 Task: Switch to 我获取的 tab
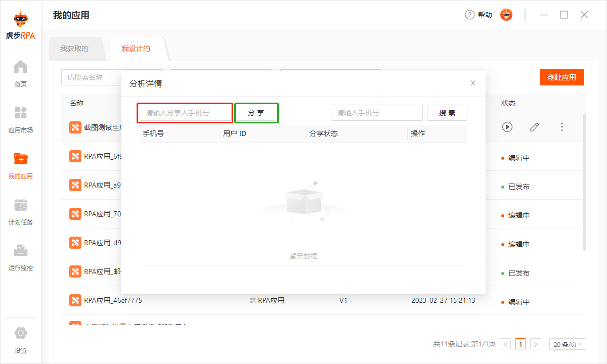(74, 49)
